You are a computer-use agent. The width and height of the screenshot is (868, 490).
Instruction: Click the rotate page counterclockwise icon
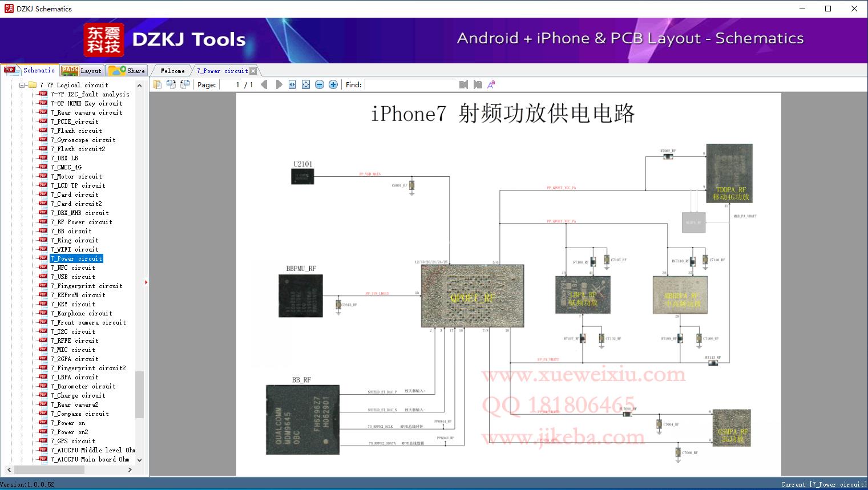171,84
